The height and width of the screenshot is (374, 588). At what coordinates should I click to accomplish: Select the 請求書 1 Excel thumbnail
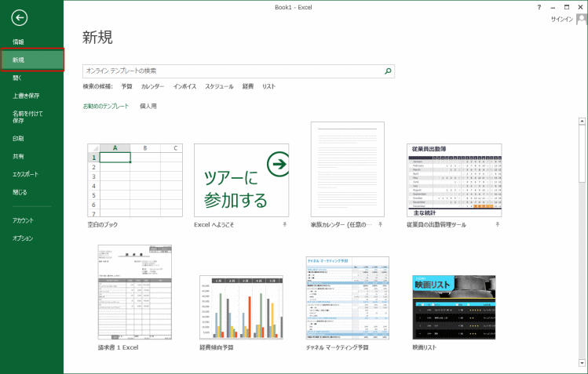(135, 292)
